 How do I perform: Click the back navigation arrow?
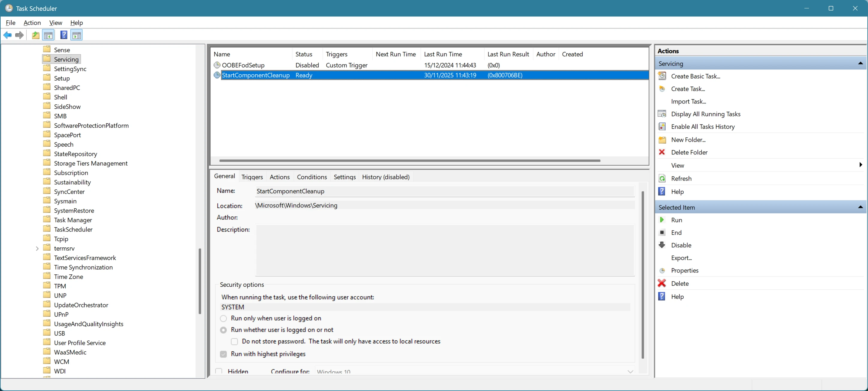tap(7, 35)
